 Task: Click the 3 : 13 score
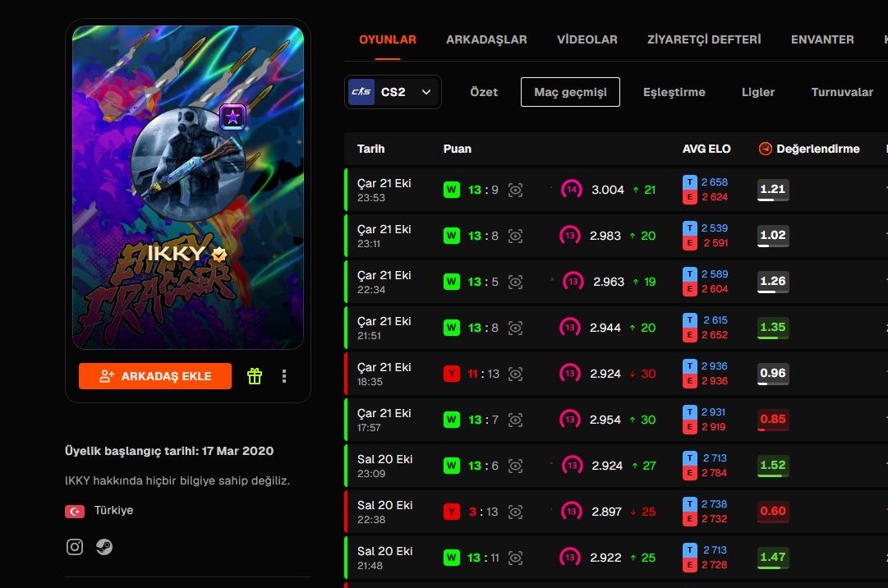point(484,512)
